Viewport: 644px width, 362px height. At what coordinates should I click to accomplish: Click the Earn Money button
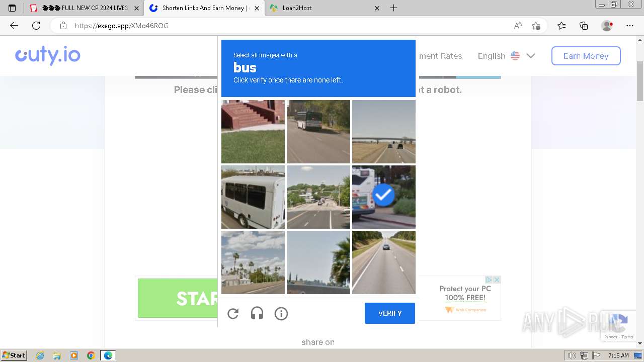[x=586, y=56]
